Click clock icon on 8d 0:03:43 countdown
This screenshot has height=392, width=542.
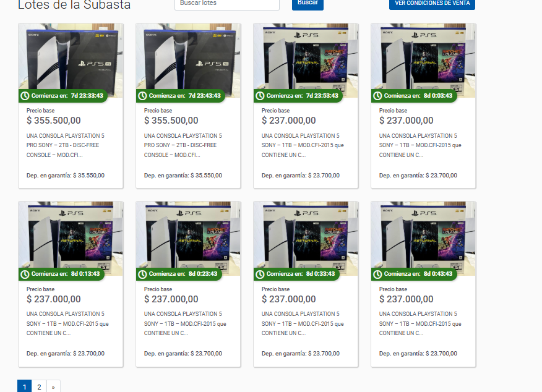[377, 96]
